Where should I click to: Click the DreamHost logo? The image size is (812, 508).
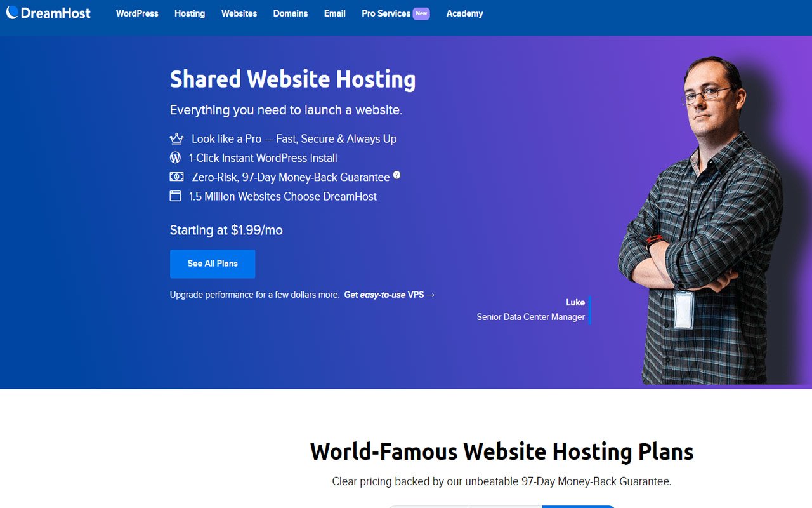click(x=48, y=13)
